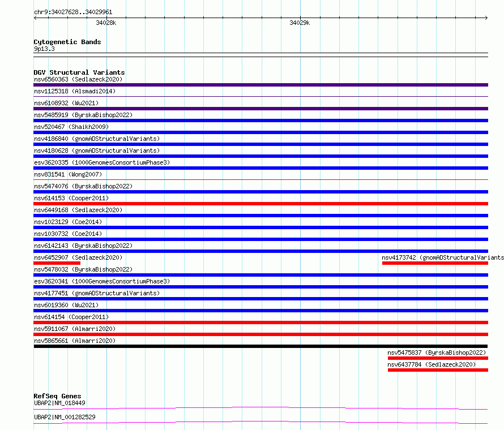This screenshot has width=504, height=430.
Task: Click the red nsv614154 variant bar
Action: pyautogui.click(x=260, y=322)
